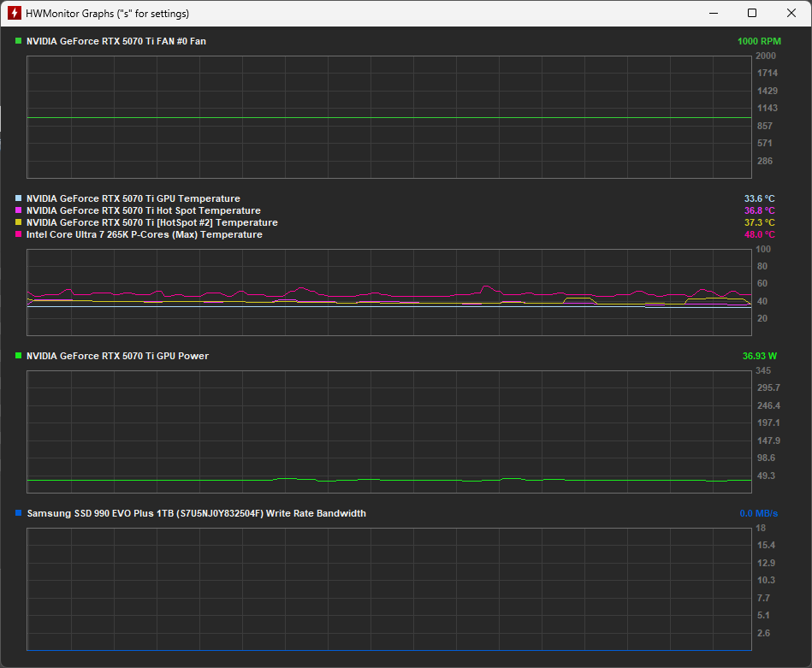Image resolution: width=812 pixels, height=668 pixels.
Task: Click the SSD Write Rate graph area
Action: [x=389, y=589]
